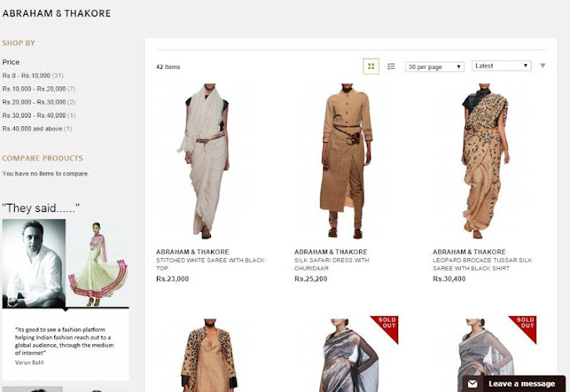Screen dimensions: 570x392
Task: Filter by price Rs.30,000 - Rs.40,000
Action: click(x=38, y=115)
